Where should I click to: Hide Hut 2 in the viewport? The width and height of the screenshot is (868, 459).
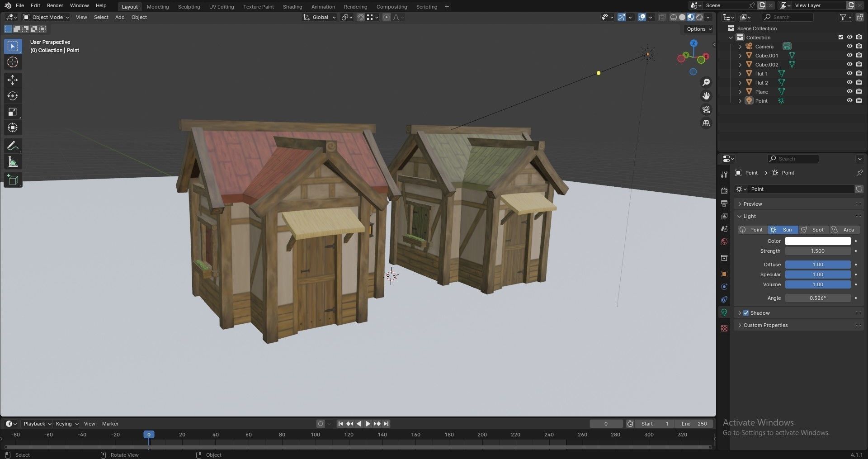tap(849, 82)
